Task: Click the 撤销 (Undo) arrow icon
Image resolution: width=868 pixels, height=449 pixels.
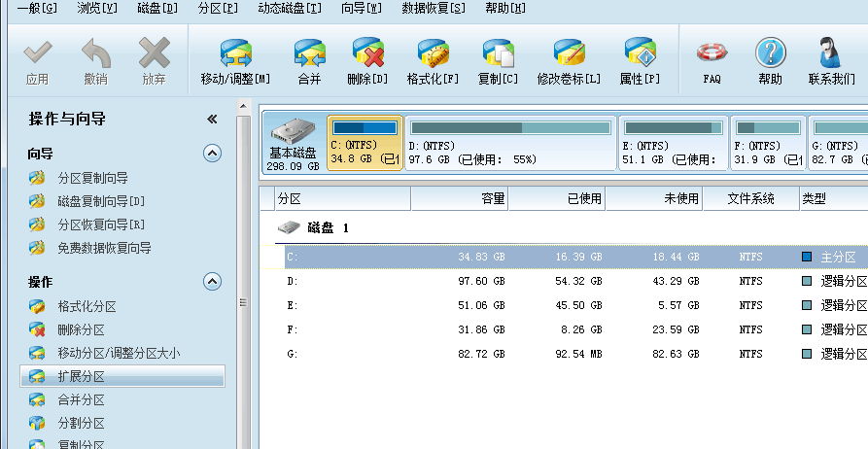Action: pos(96,53)
